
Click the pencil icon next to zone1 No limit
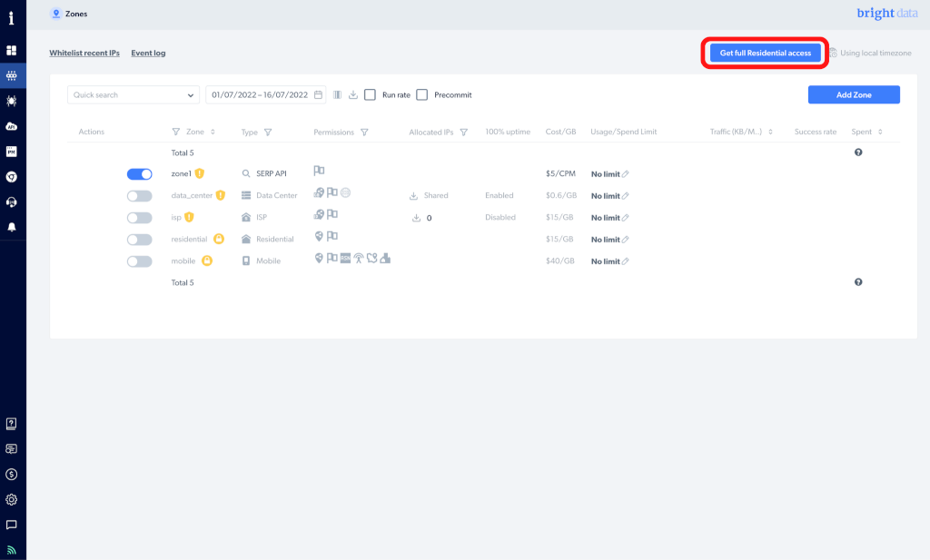click(626, 173)
